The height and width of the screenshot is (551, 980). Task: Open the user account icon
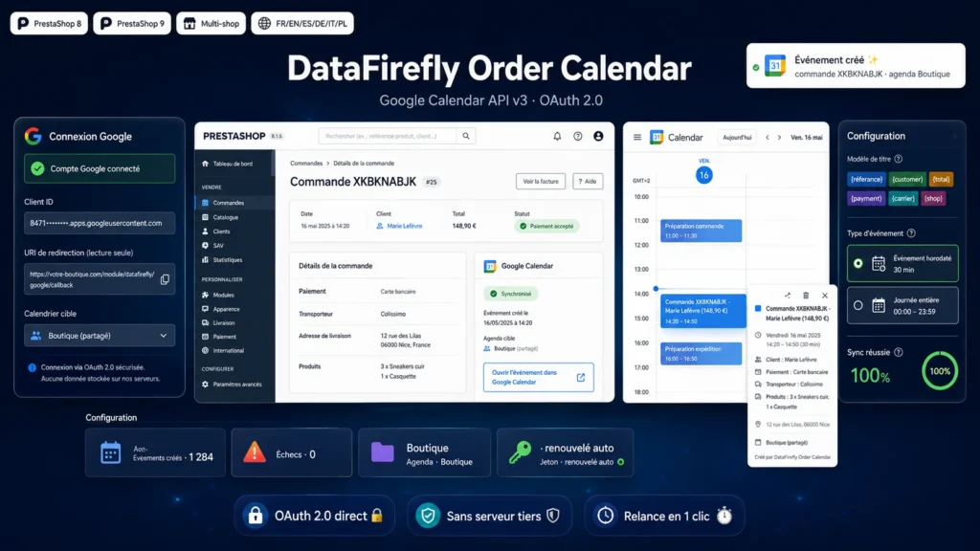click(598, 136)
